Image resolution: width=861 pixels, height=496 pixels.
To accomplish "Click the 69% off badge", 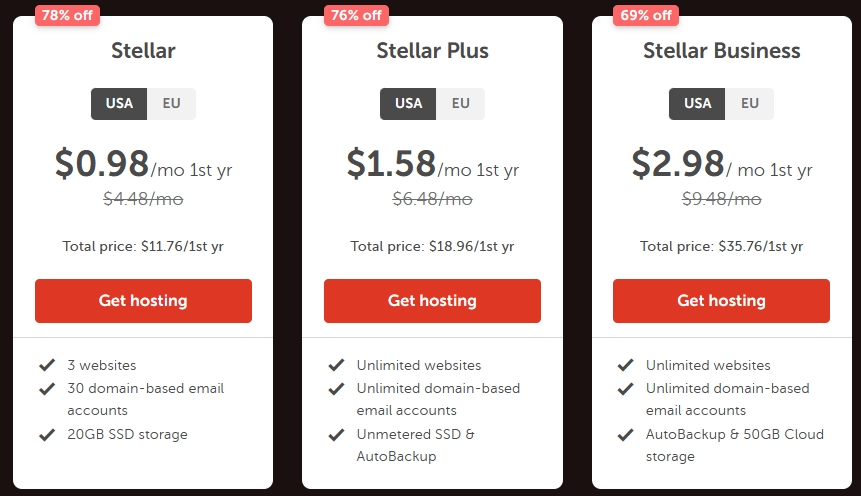I will (x=646, y=15).
